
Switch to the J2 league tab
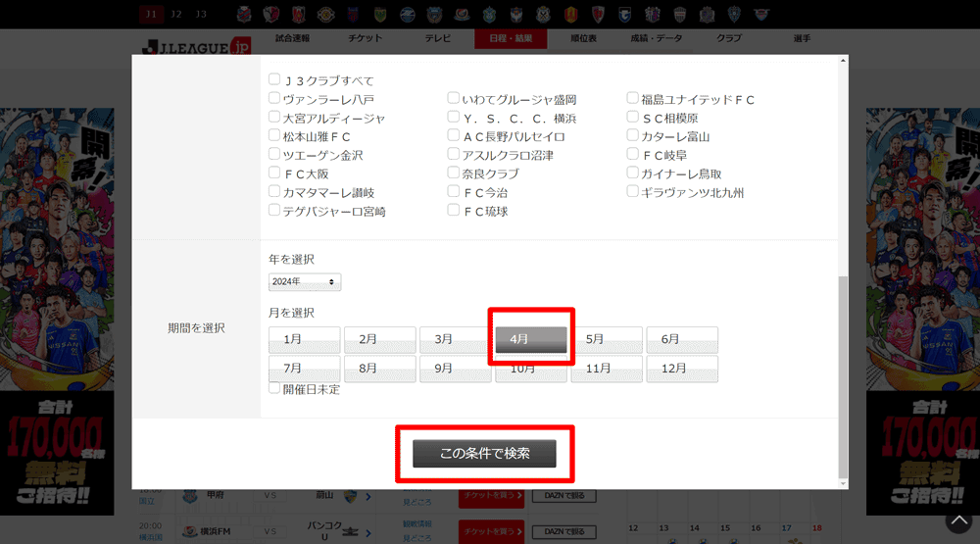[x=175, y=14]
